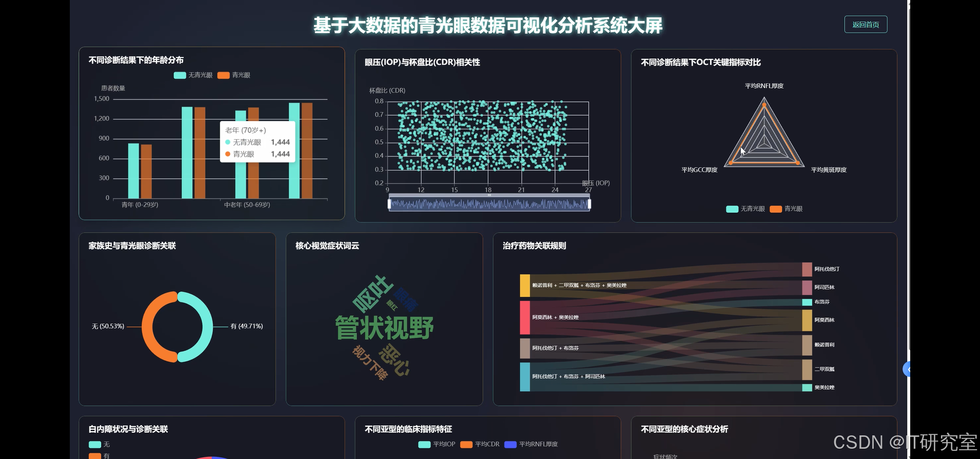Toggle 无 legend in cataract status chart
Screen dimensions: 980x459
pos(99,445)
